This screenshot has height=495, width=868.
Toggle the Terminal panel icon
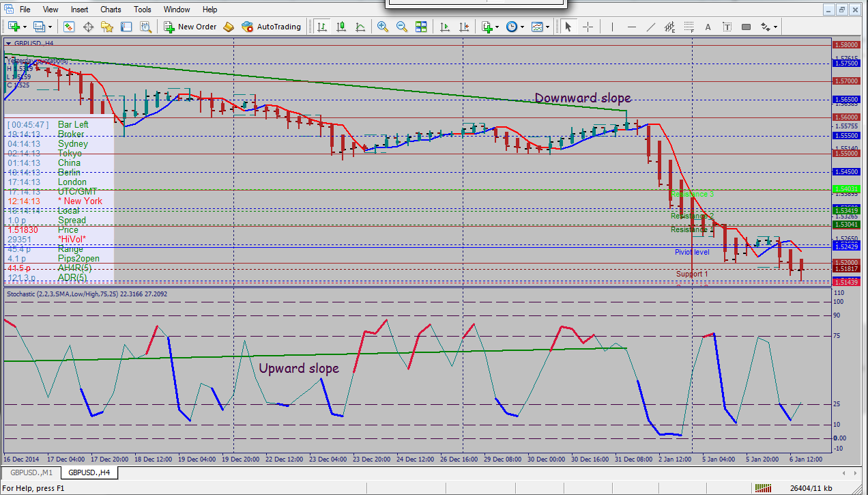click(126, 27)
